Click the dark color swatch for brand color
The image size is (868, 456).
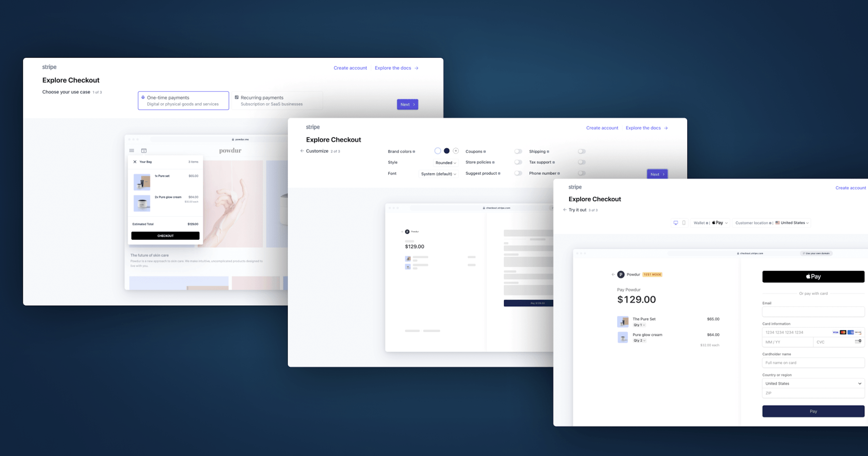447,151
